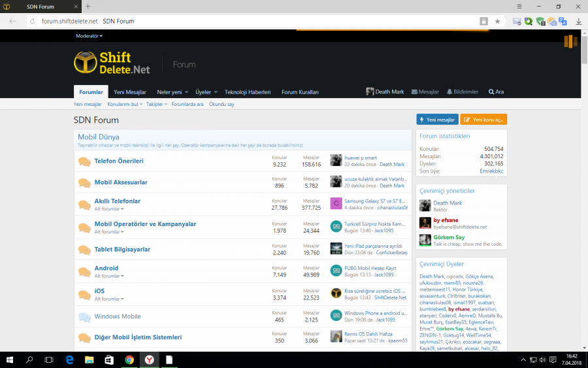
Task: Expand Alt forumlar under Akıllı Telefonlar
Action: point(108,209)
